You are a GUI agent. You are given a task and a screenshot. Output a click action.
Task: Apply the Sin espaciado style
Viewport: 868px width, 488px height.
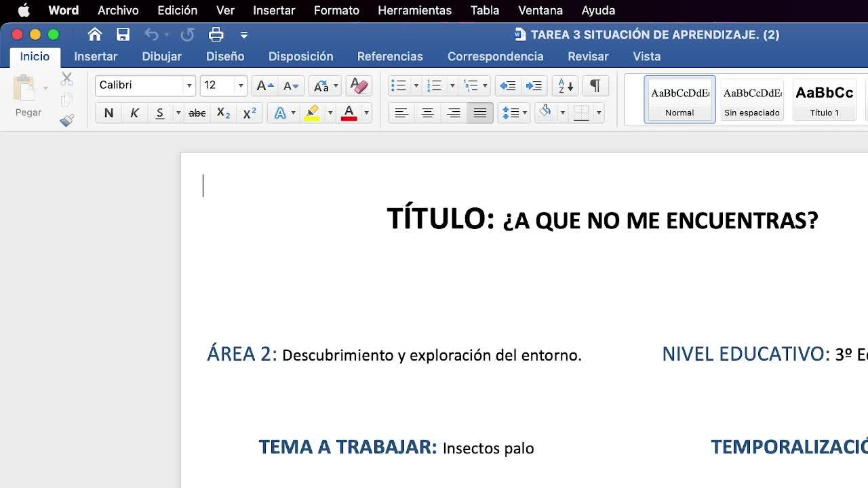point(751,100)
